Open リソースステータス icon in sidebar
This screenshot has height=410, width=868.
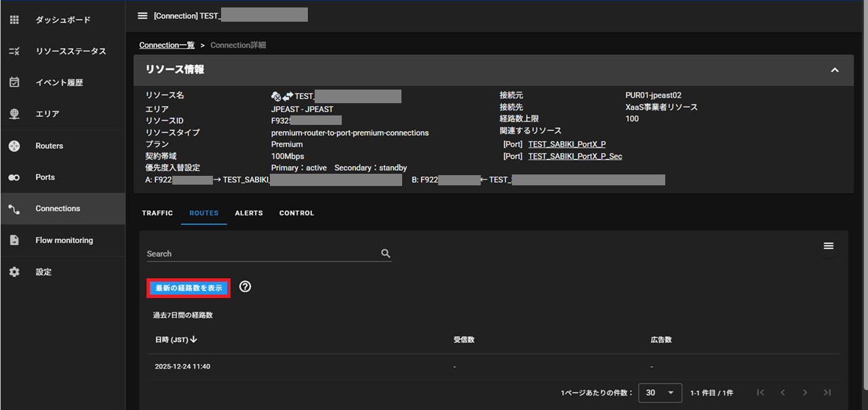point(14,52)
